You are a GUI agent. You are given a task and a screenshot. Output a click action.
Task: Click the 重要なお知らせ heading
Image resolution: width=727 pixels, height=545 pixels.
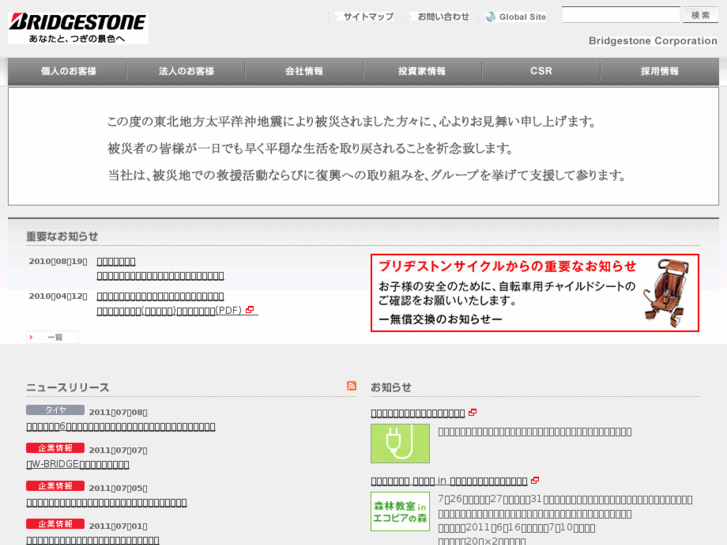coord(62,237)
